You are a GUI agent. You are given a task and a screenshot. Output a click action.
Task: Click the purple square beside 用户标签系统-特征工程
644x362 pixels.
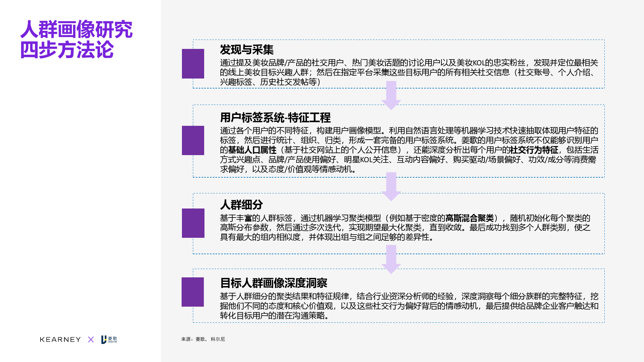193,140
